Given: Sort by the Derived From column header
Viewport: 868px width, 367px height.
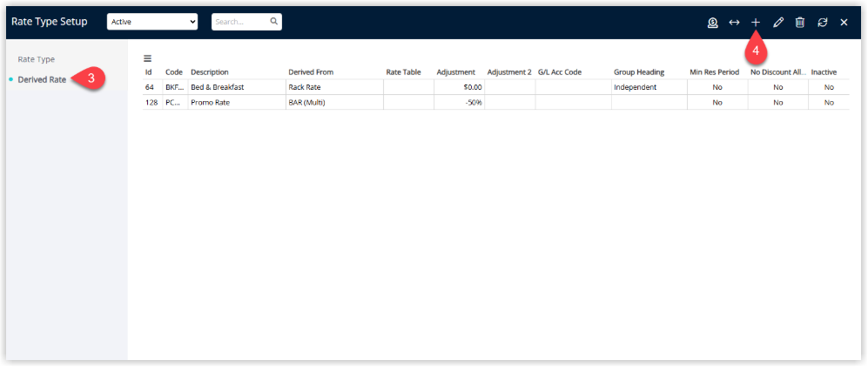Looking at the screenshot, I should point(311,72).
